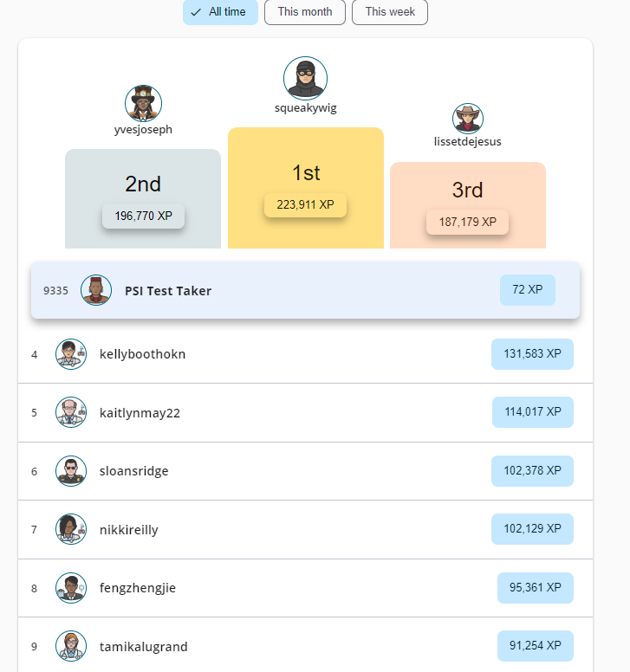Click the 223,911 XP badge
This screenshot has width=630, height=672.
[x=305, y=205]
